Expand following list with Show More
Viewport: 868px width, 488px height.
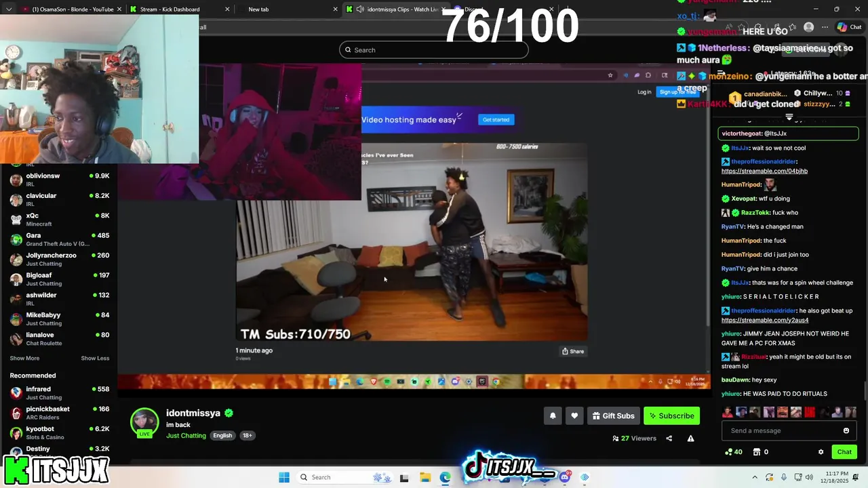coord(24,358)
